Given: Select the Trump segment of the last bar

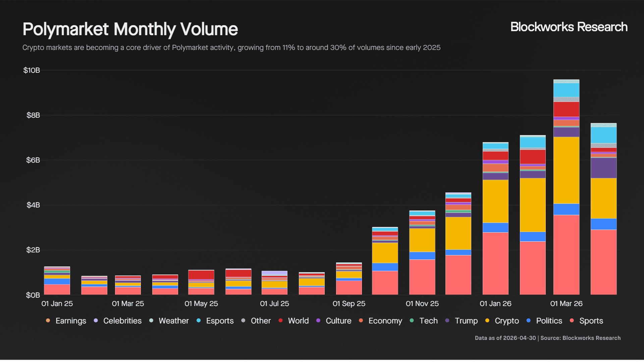Looking at the screenshot, I should [x=603, y=168].
